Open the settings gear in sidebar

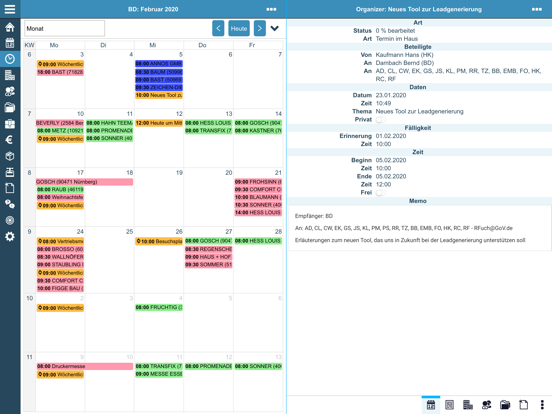10,237
